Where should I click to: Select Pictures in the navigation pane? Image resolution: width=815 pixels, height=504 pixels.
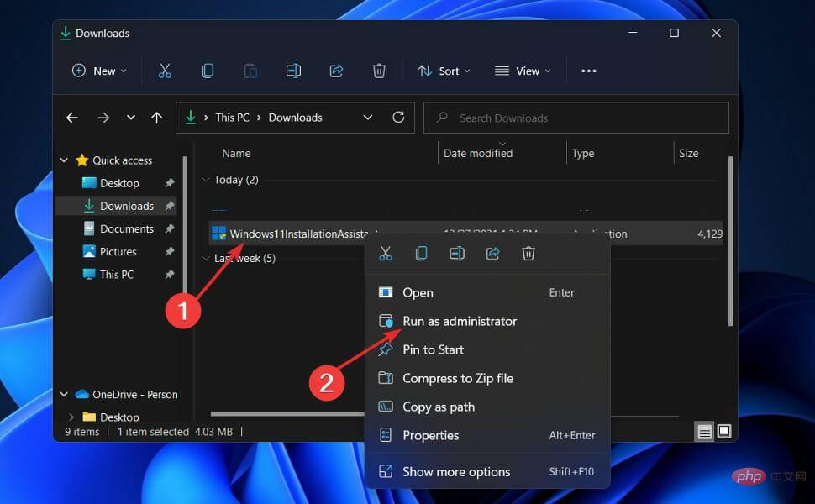click(119, 251)
